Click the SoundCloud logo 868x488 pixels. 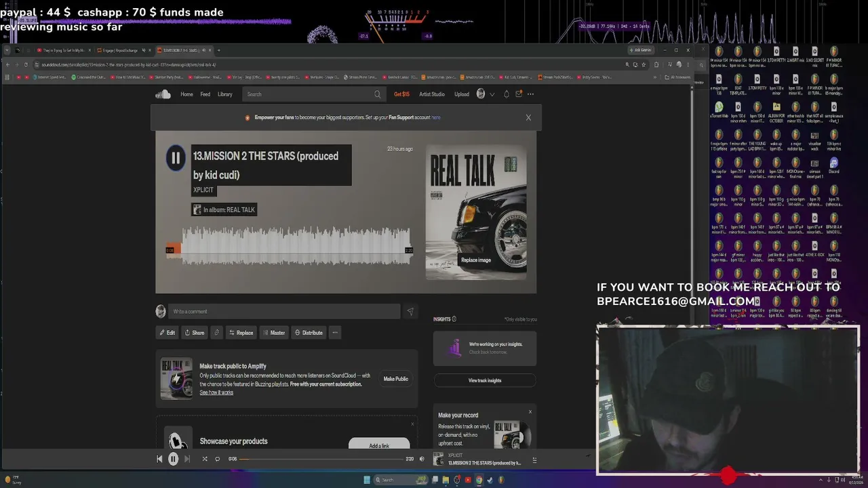163,94
